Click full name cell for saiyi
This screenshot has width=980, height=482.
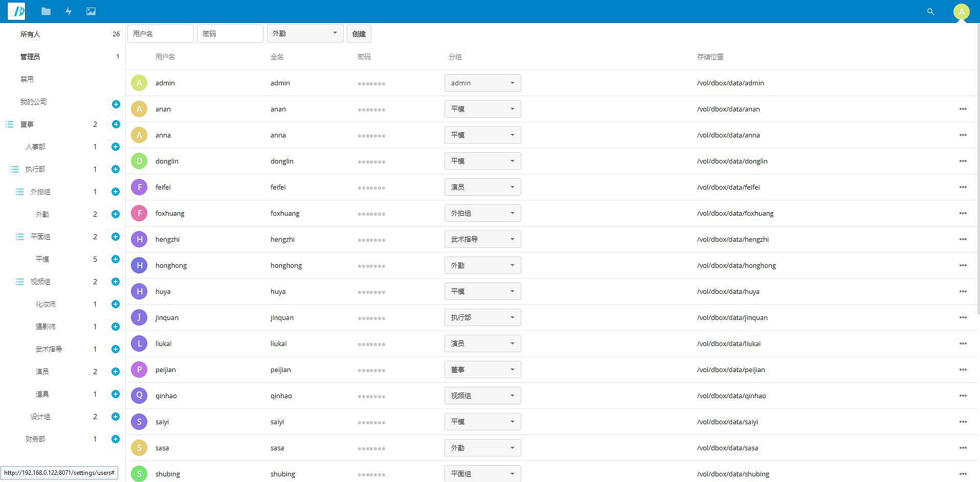[x=277, y=422]
